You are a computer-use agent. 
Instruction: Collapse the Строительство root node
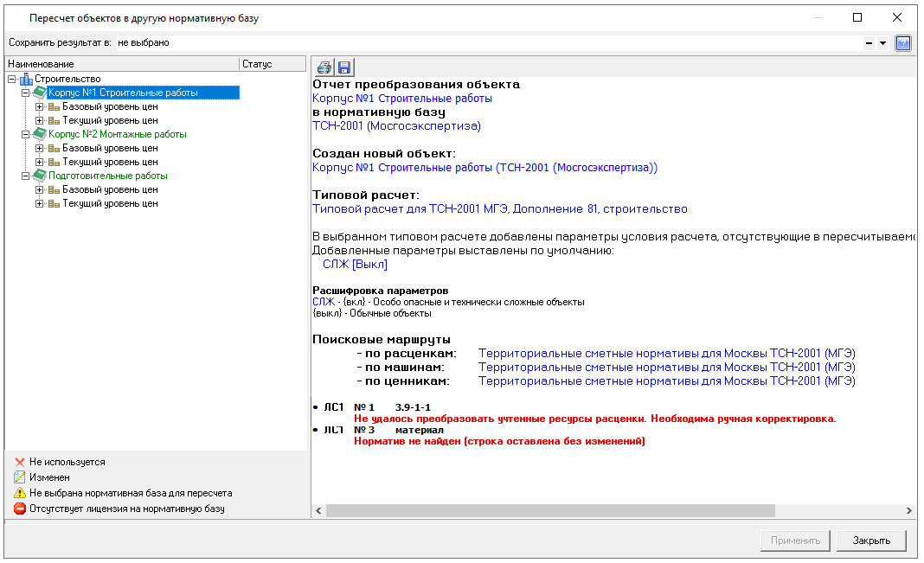(x=11, y=80)
